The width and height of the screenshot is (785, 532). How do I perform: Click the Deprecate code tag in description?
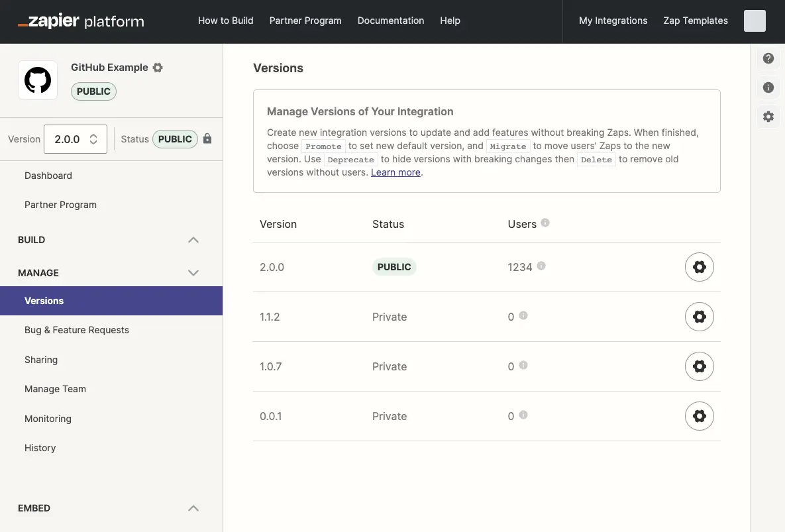pyautogui.click(x=351, y=160)
